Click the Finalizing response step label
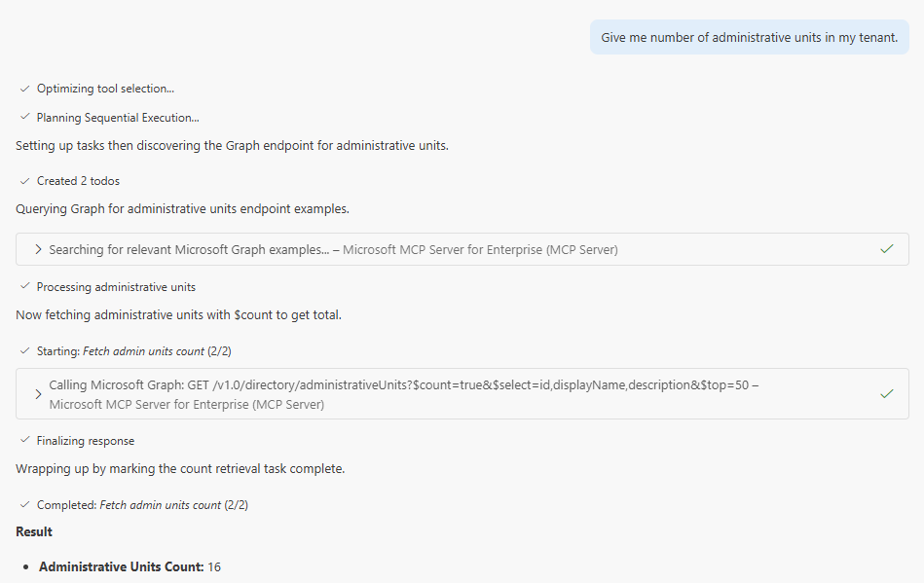The width and height of the screenshot is (924, 583). [x=86, y=441]
